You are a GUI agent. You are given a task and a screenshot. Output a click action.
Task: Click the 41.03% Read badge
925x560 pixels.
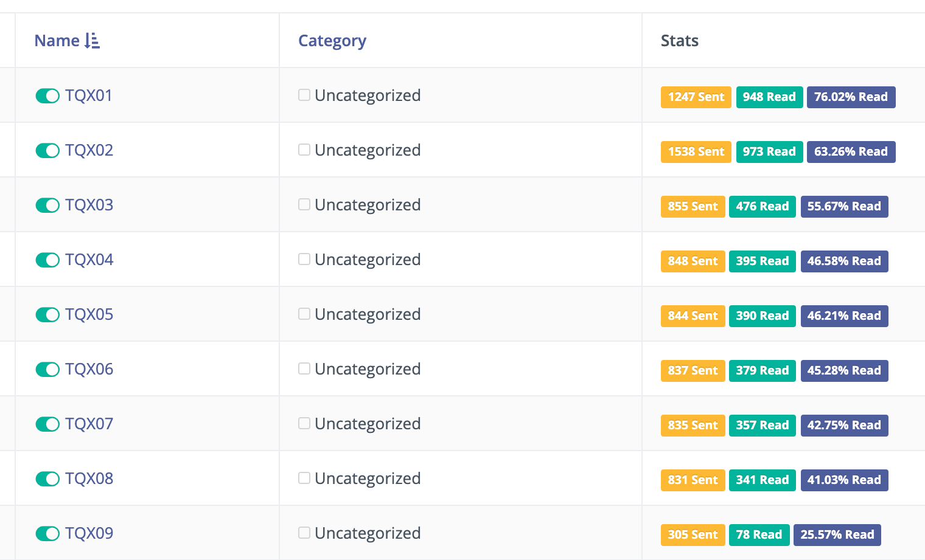tap(844, 480)
